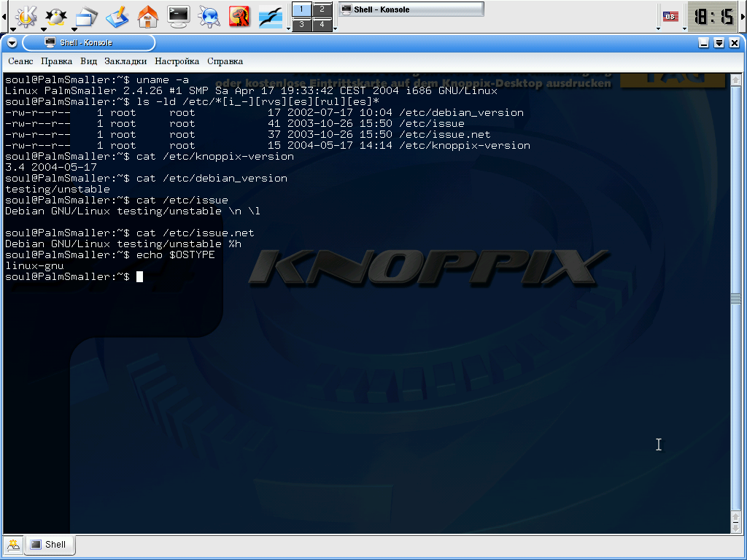This screenshot has height=560, width=747.
Task: Click the 'cat /etc/issue.net' command
Action: click(x=196, y=233)
